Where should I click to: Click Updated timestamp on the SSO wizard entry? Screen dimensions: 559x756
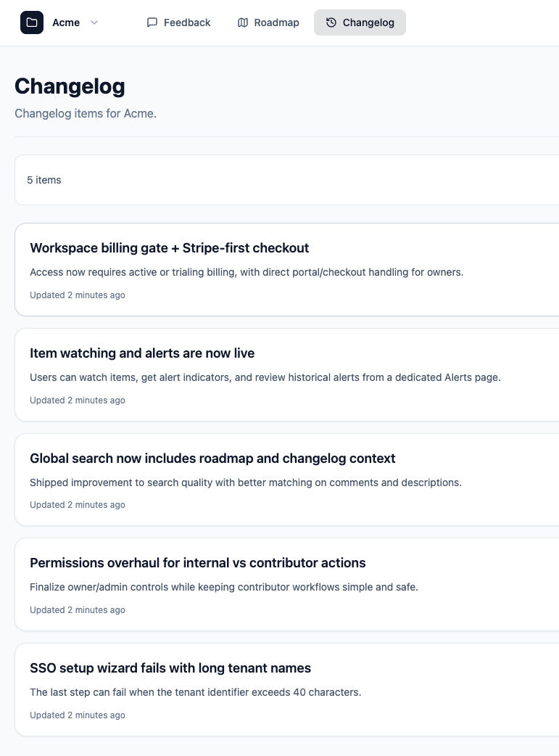(78, 715)
